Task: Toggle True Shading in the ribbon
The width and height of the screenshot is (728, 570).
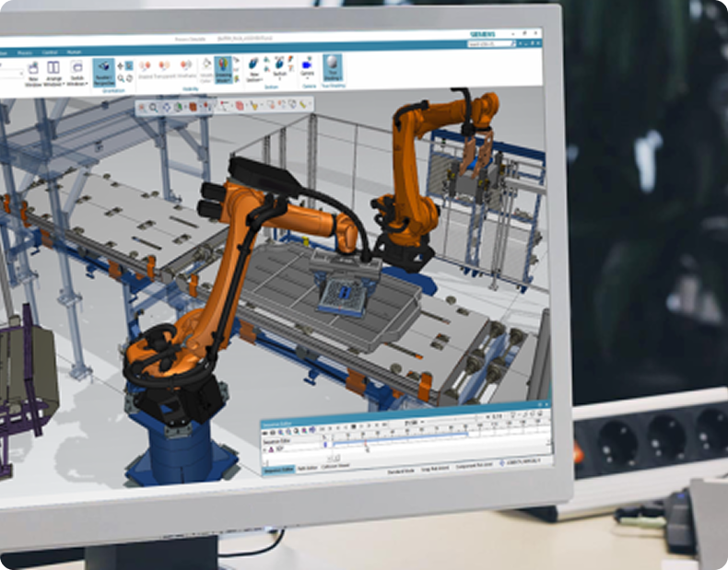Action: 333,67
